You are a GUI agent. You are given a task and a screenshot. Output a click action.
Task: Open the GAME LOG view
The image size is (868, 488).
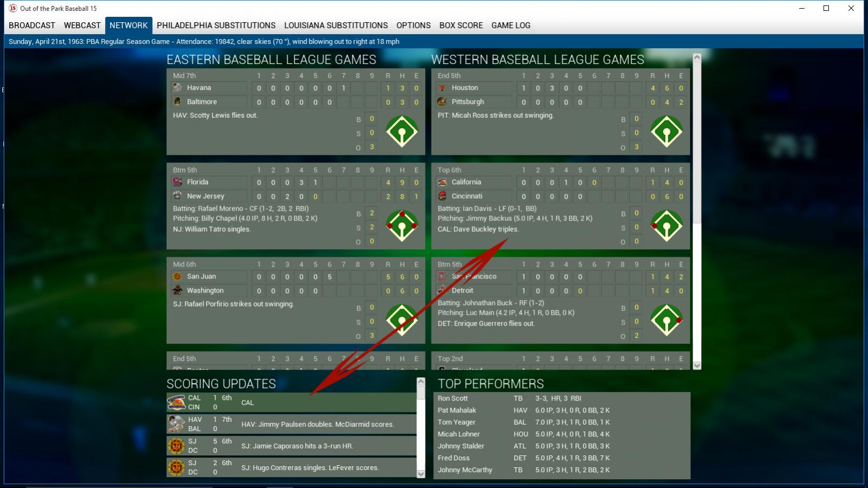[511, 26]
